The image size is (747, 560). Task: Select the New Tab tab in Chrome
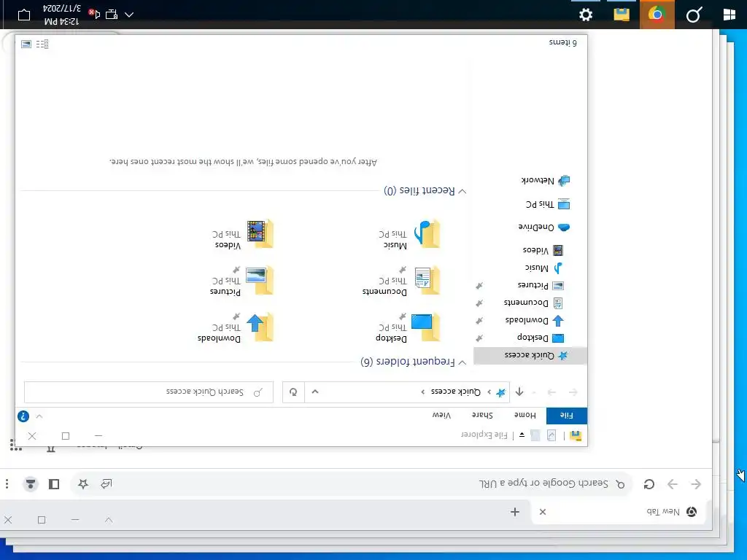(x=618, y=511)
